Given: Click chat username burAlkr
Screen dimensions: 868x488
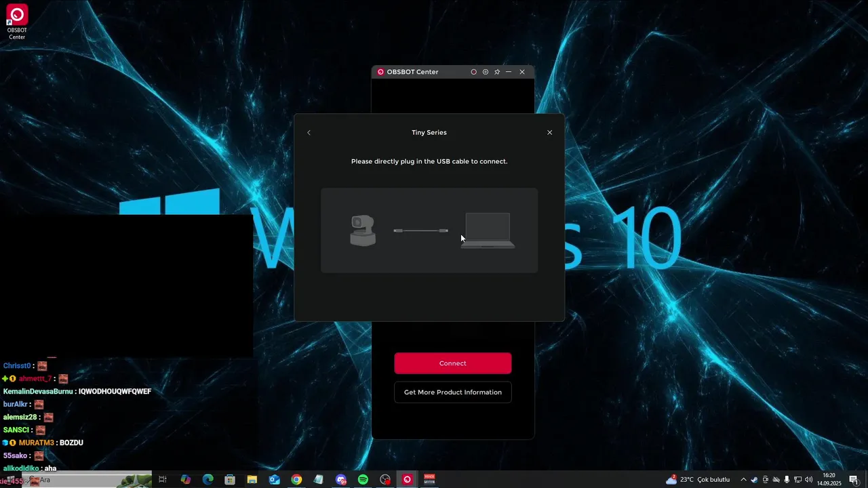Looking at the screenshot, I should [x=16, y=405].
